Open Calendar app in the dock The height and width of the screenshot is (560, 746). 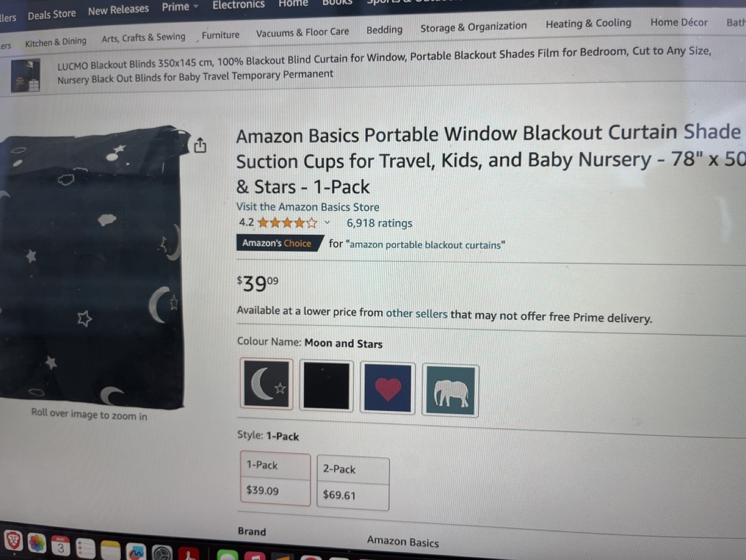point(61,546)
